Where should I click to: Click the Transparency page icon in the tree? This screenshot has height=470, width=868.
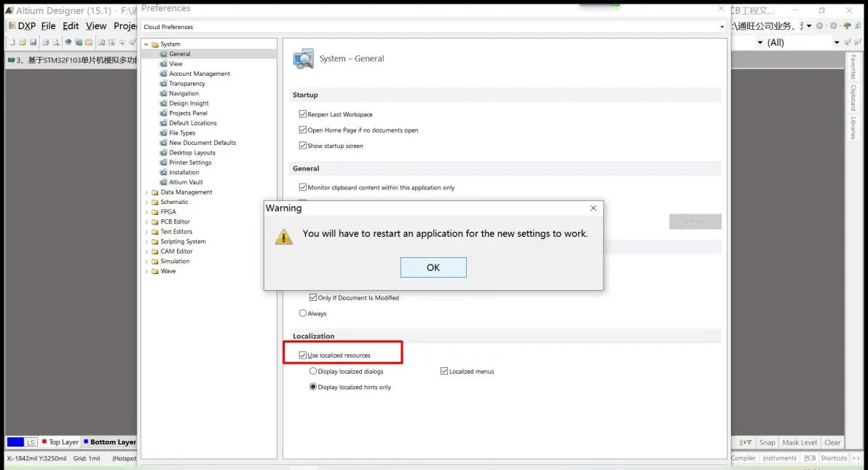pyautogui.click(x=163, y=84)
